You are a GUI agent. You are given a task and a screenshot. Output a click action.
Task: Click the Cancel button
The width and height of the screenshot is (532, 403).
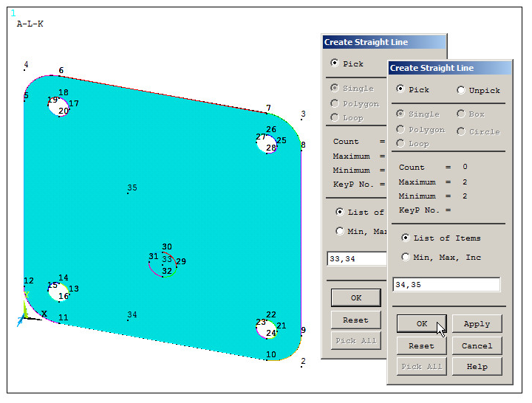click(477, 345)
